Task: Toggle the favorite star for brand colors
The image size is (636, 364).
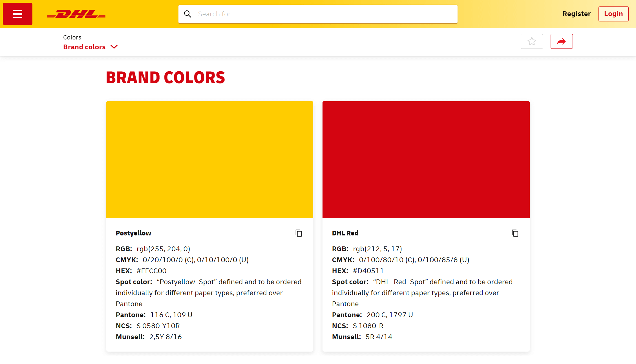Action: (532, 41)
